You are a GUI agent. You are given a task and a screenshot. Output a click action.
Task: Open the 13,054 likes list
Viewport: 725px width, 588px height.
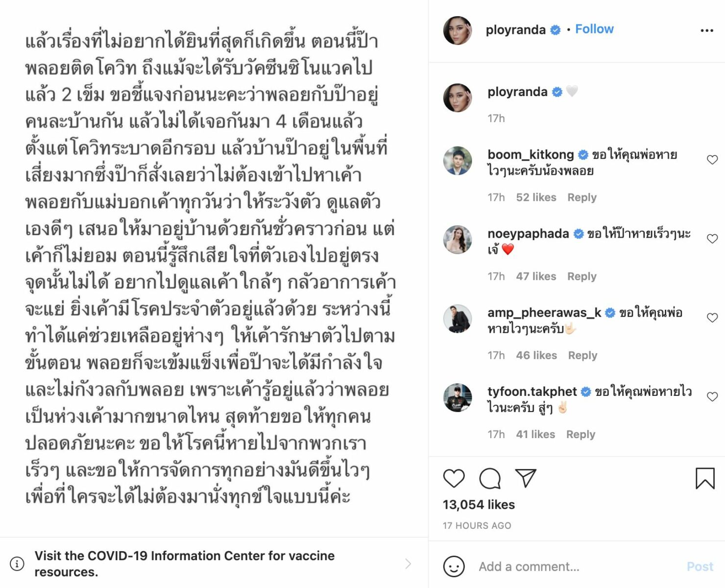click(x=479, y=505)
